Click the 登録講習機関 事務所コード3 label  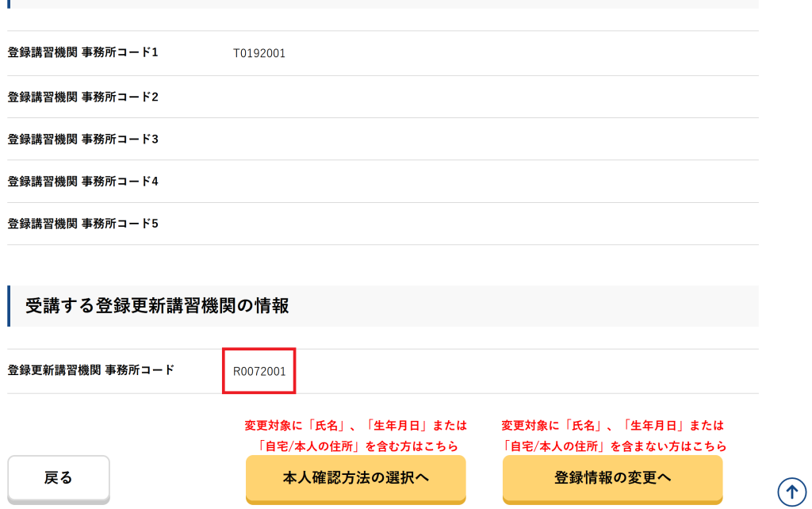click(x=83, y=139)
